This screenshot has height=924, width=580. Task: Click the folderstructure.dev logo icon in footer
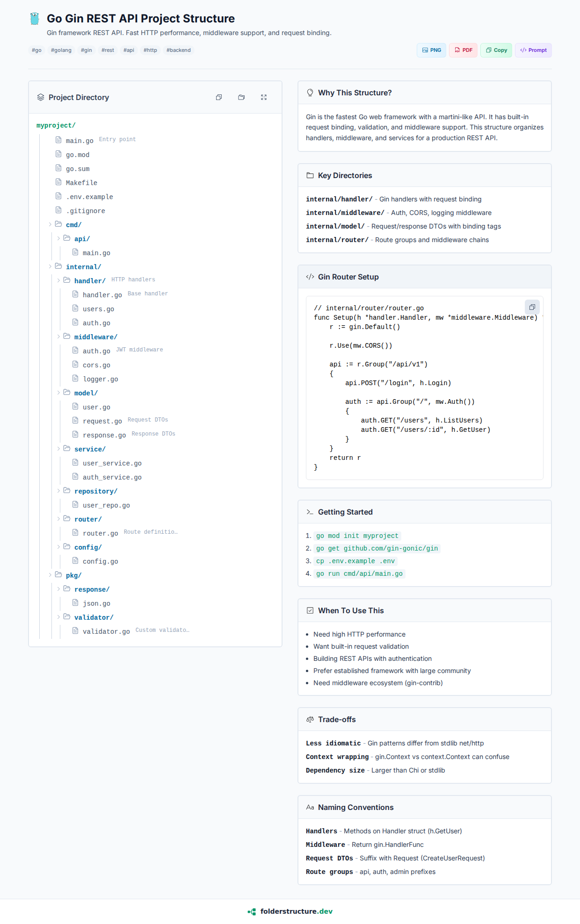252,911
